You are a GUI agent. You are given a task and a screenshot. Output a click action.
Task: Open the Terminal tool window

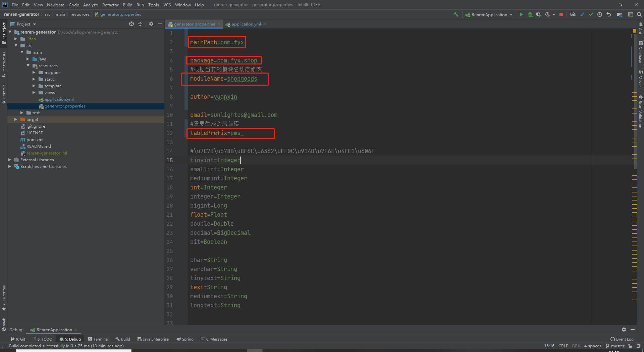pos(98,339)
